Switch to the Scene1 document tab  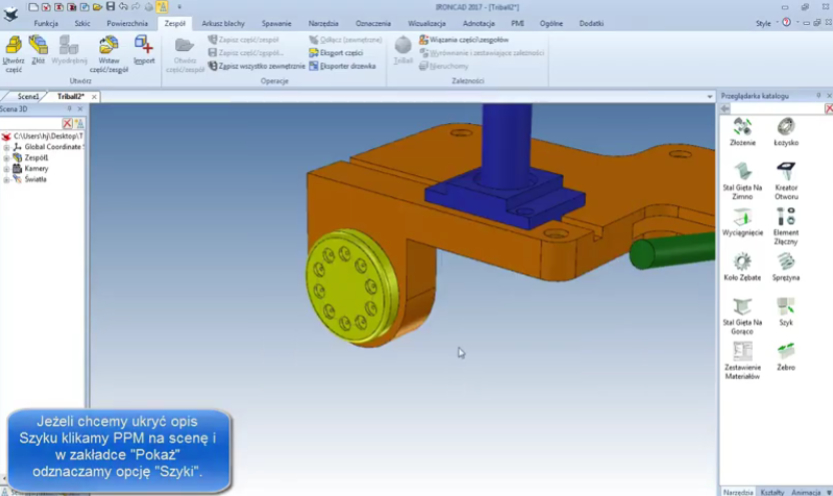(x=27, y=97)
